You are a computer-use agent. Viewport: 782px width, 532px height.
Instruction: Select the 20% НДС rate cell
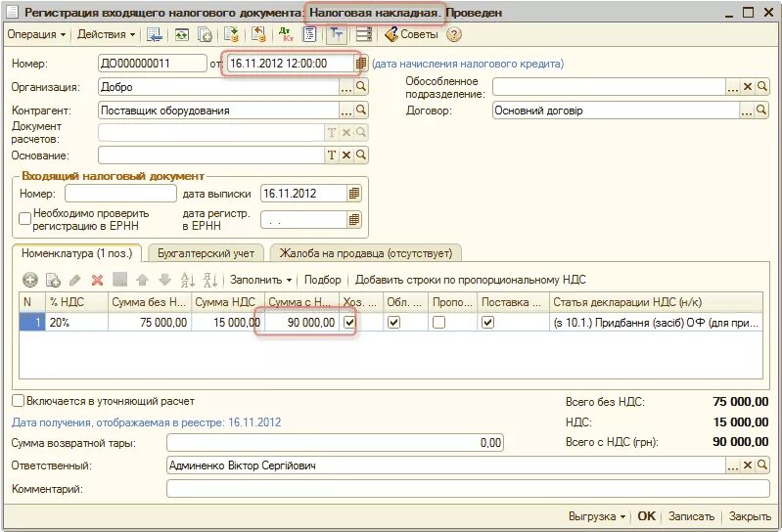point(76,323)
